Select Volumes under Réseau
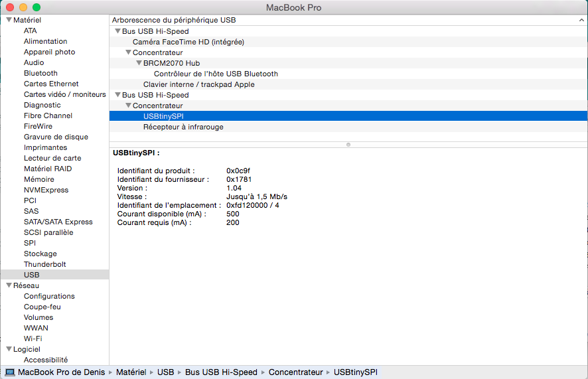The width and height of the screenshot is (588, 379). (38, 317)
